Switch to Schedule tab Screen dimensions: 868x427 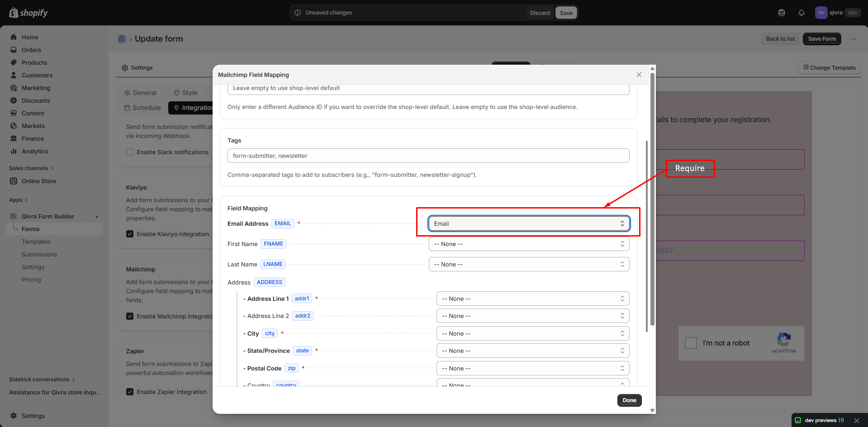tap(142, 108)
